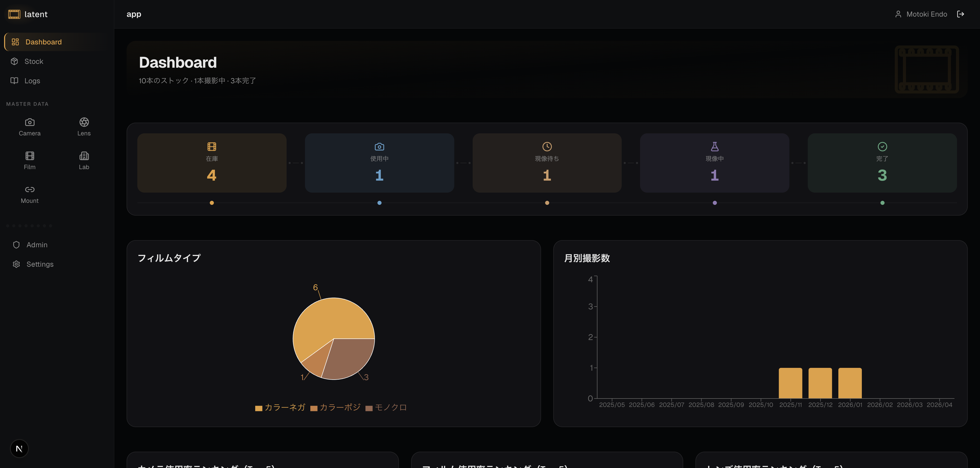Click the Settings gear icon
Screen dimensions: 980x468
click(16, 264)
